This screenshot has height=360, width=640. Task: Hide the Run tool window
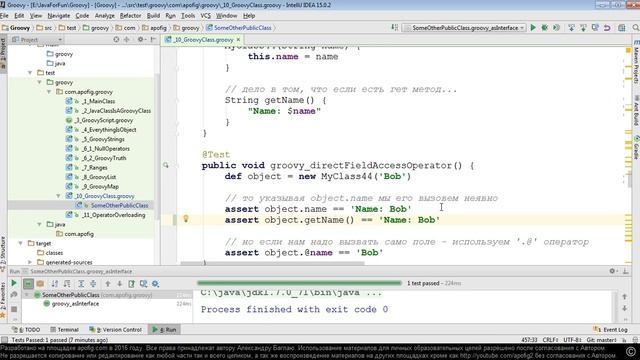click(x=625, y=271)
